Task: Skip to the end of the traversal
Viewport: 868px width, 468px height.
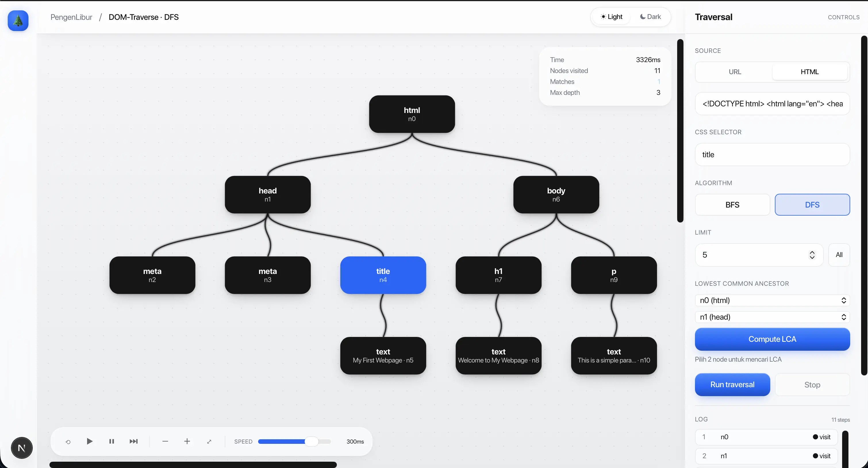Action: click(x=133, y=441)
